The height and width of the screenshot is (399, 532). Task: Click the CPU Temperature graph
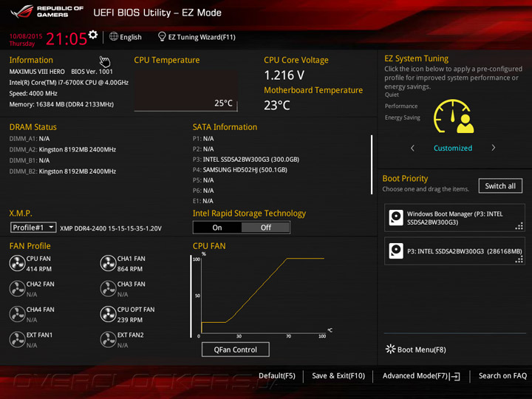(x=185, y=91)
